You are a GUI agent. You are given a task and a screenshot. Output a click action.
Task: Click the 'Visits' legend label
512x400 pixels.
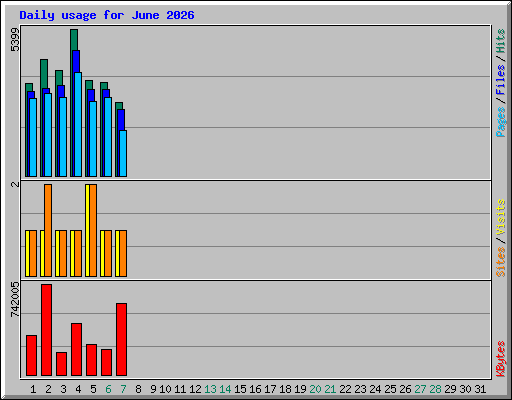[500, 218]
